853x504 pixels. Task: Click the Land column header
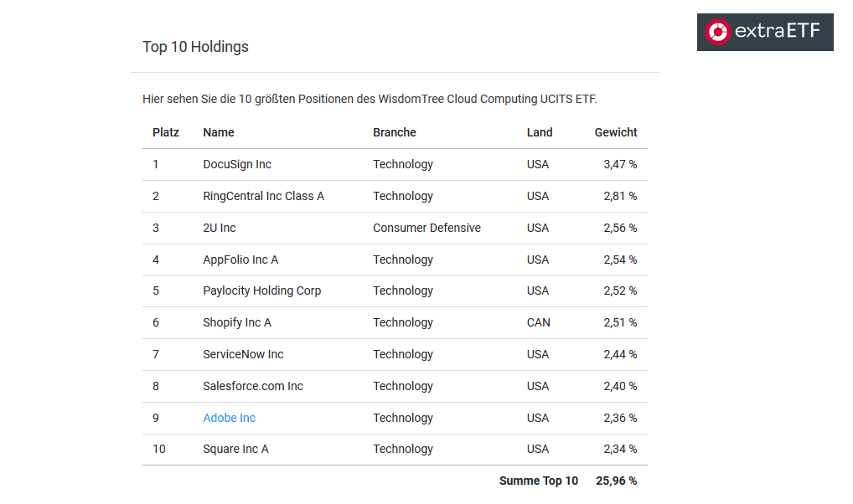pyautogui.click(x=539, y=132)
